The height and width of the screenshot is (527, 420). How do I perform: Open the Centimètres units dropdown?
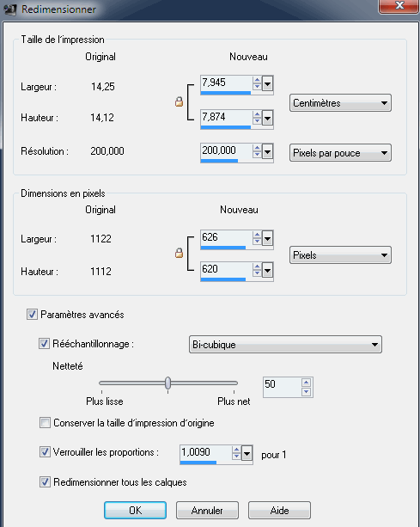(340, 103)
